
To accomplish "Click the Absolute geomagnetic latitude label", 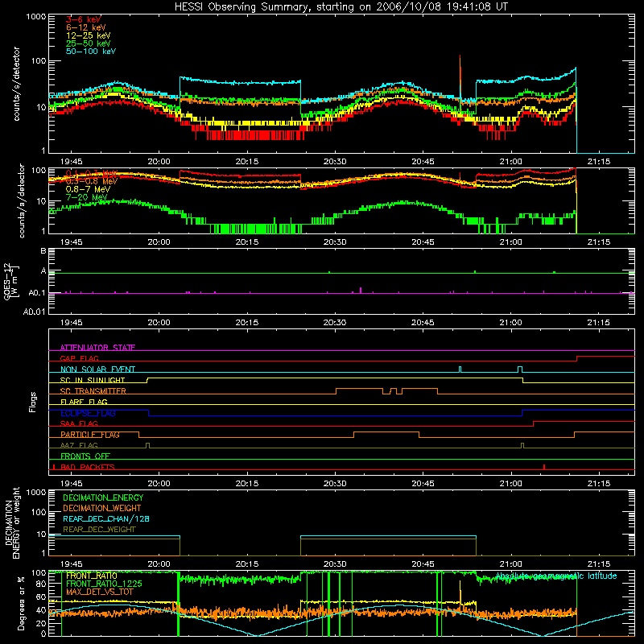I will (x=556, y=576).
